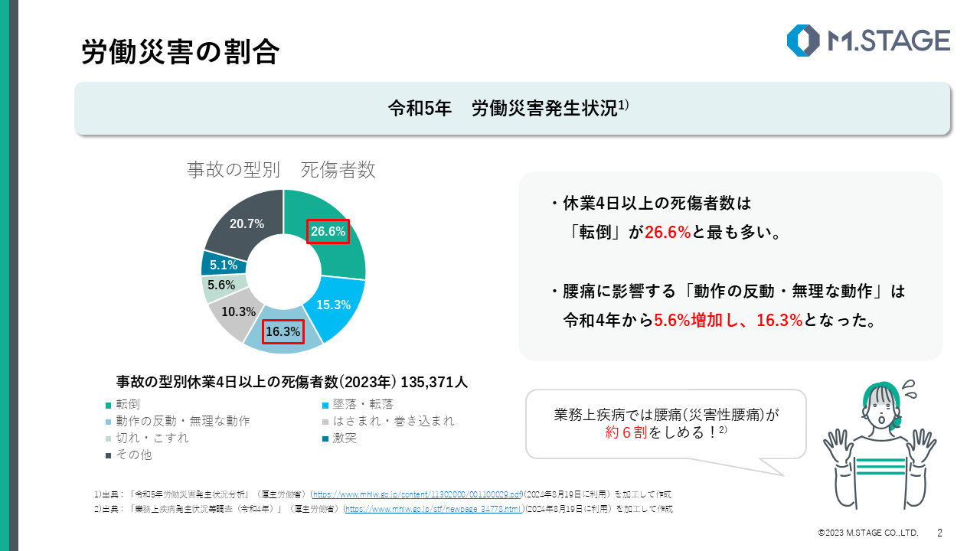Click the 労働災害の割合 slide title
The image size is (980, 551).
pyautogui.click(x=180, y=51)
